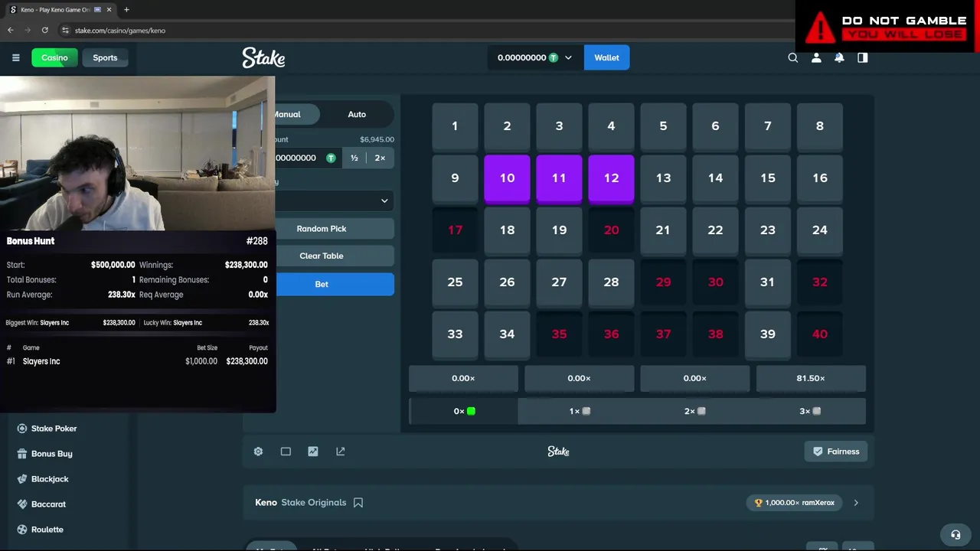Click Blackjack sidebar icon
This screenshot has height=551, width=980.
coord(22,479)
